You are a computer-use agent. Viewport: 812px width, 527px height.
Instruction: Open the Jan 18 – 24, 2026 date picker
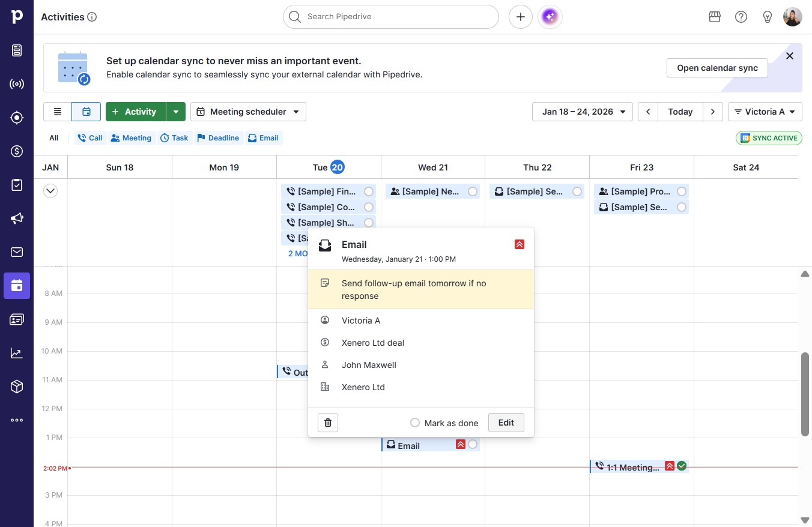tap(583, 112)
